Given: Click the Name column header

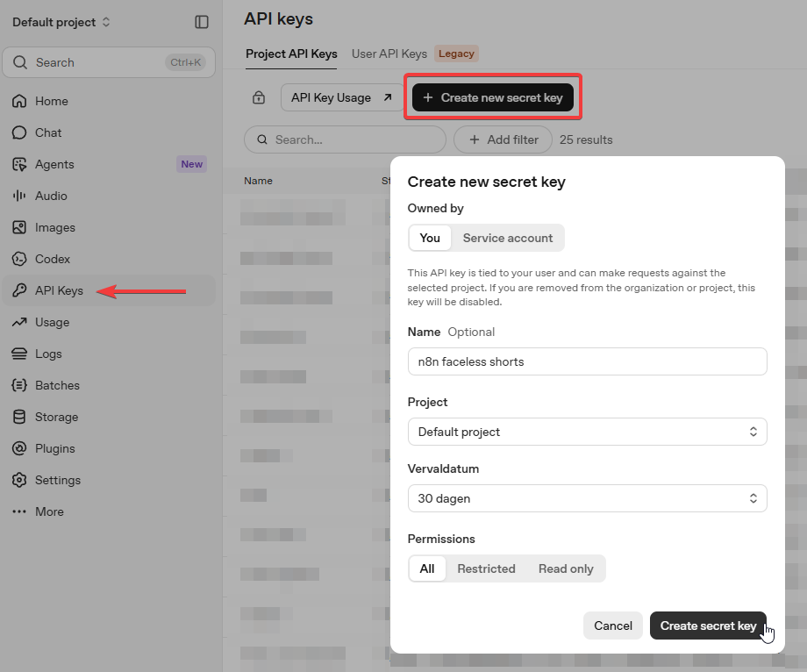Looking at the screenshot, I should 258,181.
